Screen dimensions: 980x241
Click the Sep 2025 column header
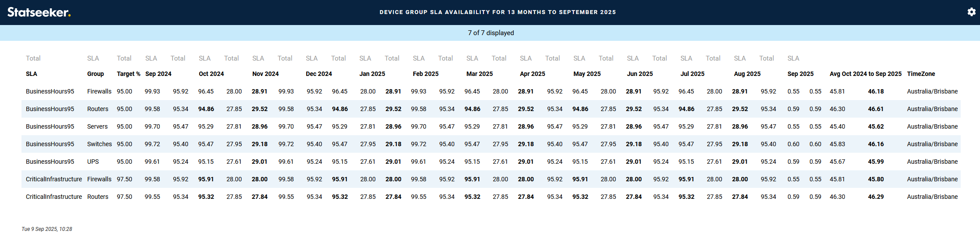[800, 74]
